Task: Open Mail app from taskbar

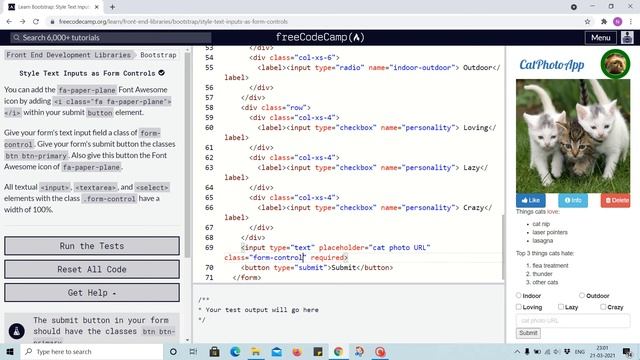Action: (x=276, y=351)
